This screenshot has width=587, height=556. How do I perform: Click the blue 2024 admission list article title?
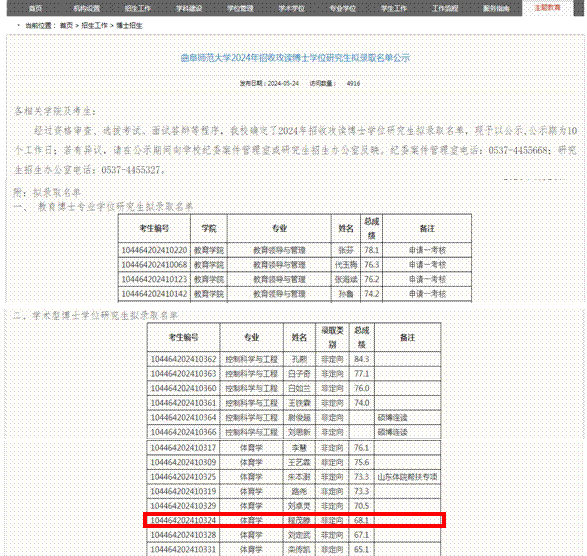click(x=295, y=58)
